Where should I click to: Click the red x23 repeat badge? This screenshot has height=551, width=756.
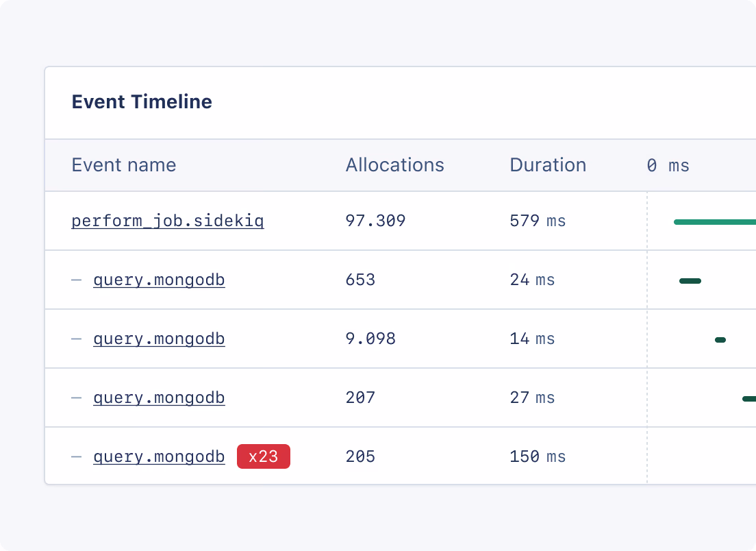pos(264,457)
